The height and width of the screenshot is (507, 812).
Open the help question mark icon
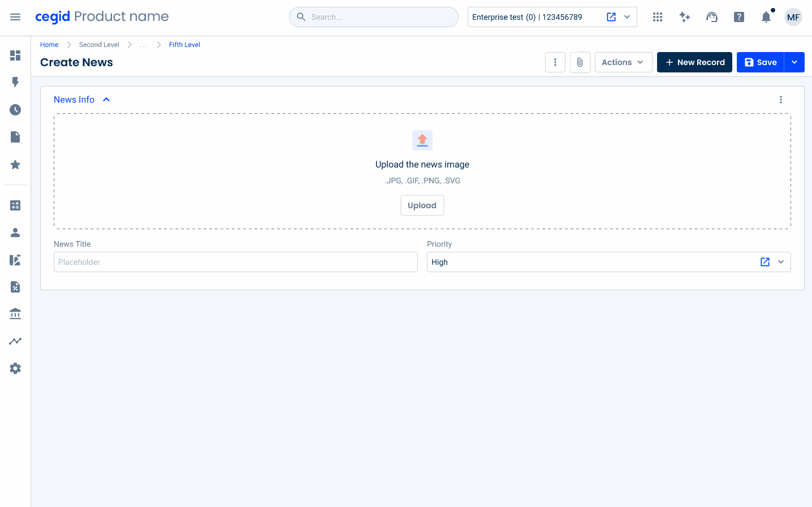pyautogui.click(x=739, y=17)
